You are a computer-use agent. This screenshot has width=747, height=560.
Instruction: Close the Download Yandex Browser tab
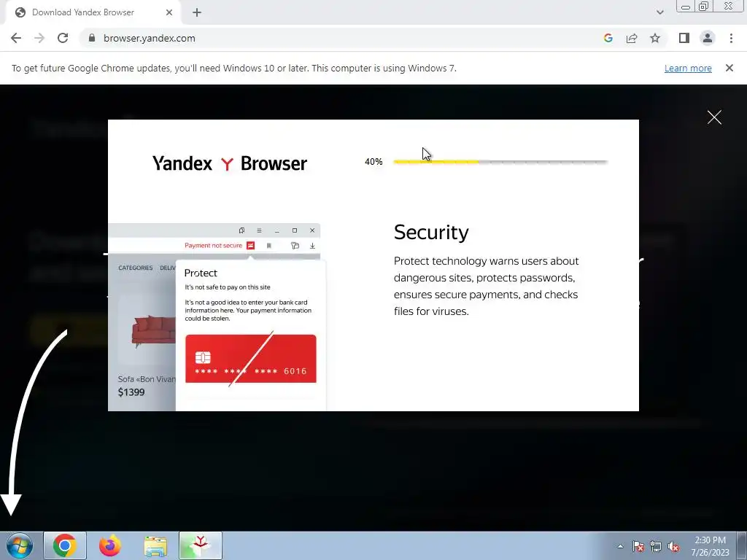click(x=169, y=12)
